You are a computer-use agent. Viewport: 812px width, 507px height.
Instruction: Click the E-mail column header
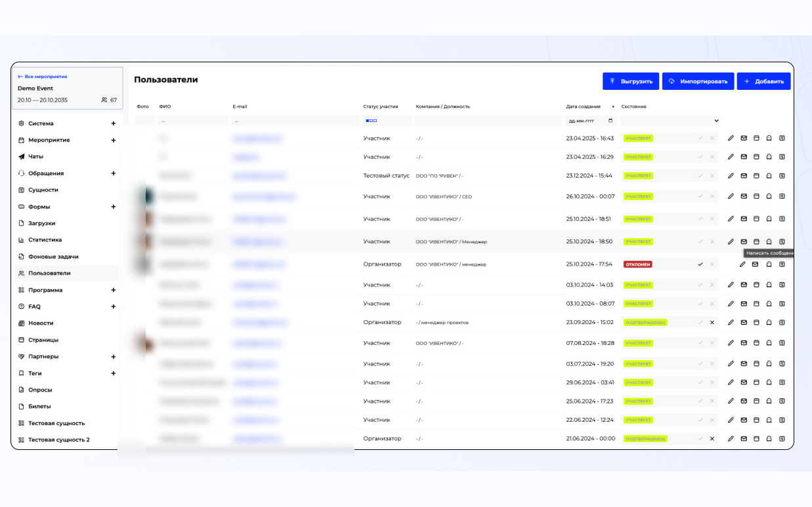[240, 106]
